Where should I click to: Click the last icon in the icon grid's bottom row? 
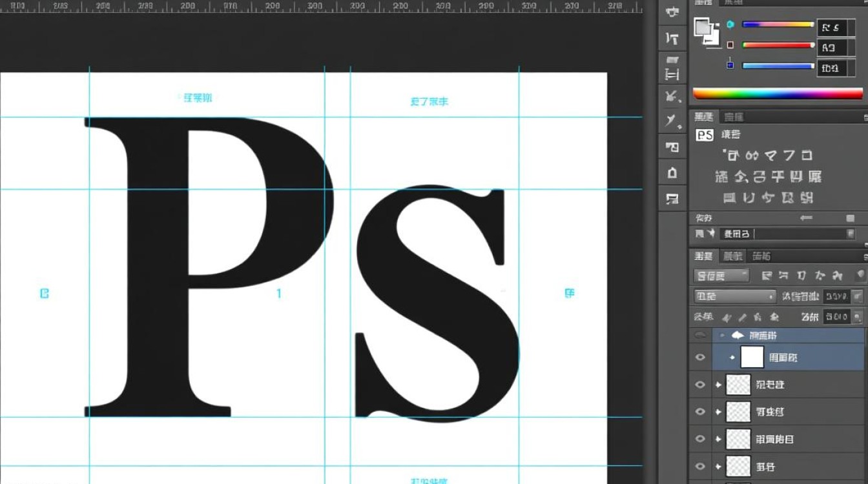coord(807,197)
